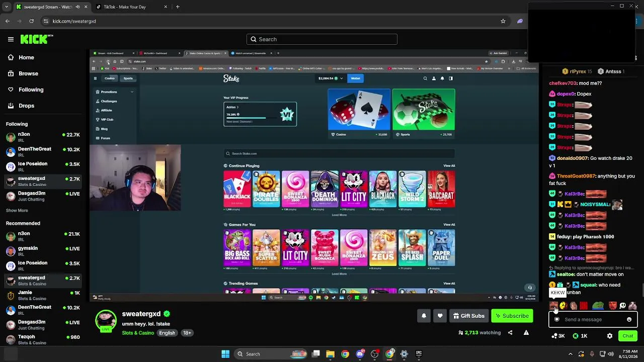Open Jamie channel in Recommended list
This screenshot has width=644, height=362.
click(43, 295)
